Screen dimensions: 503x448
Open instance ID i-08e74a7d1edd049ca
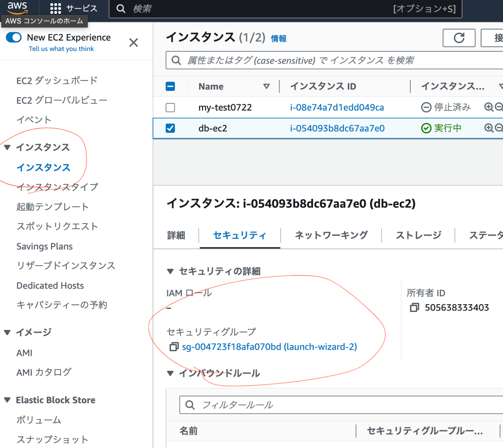[337, 107]
